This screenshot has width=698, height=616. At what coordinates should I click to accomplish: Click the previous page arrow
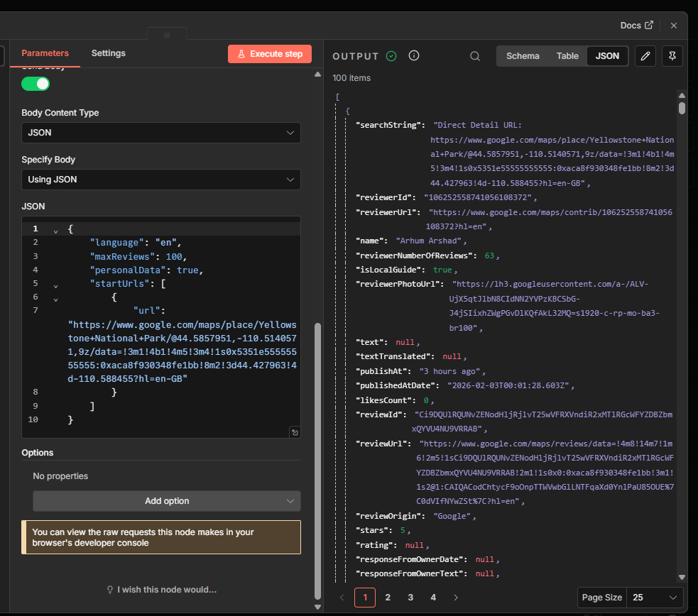click(342, 598)
